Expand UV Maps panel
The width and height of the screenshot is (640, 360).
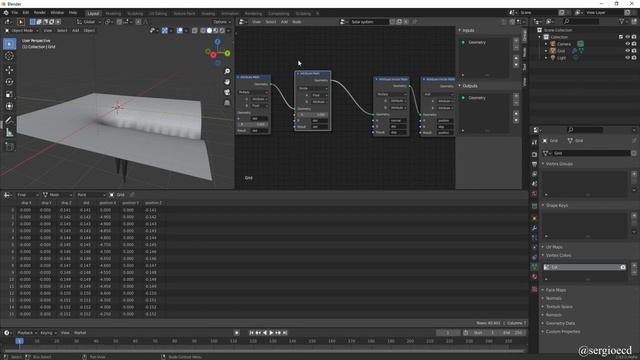[554, 247]
